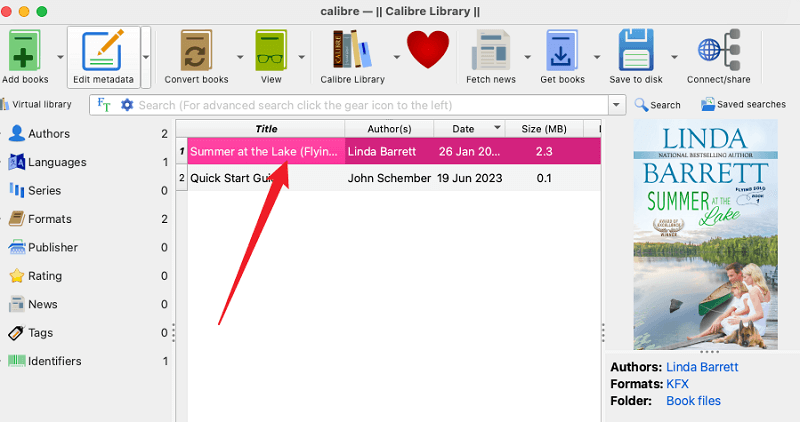The width and height of the screenshot is (800, 422).
Task: Click Save to disk icon
Action: click(636, 50)
